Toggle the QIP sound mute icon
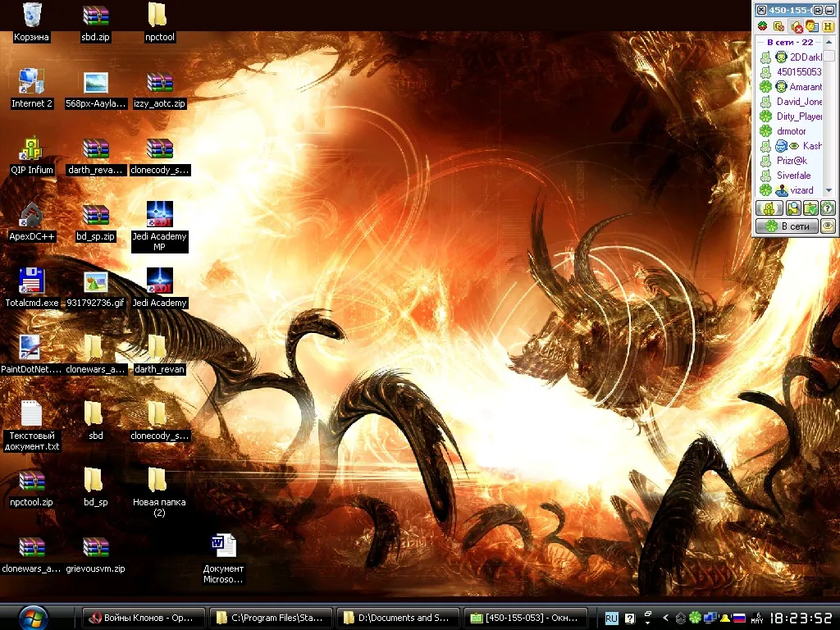The image size is (840, 630). 797,26
